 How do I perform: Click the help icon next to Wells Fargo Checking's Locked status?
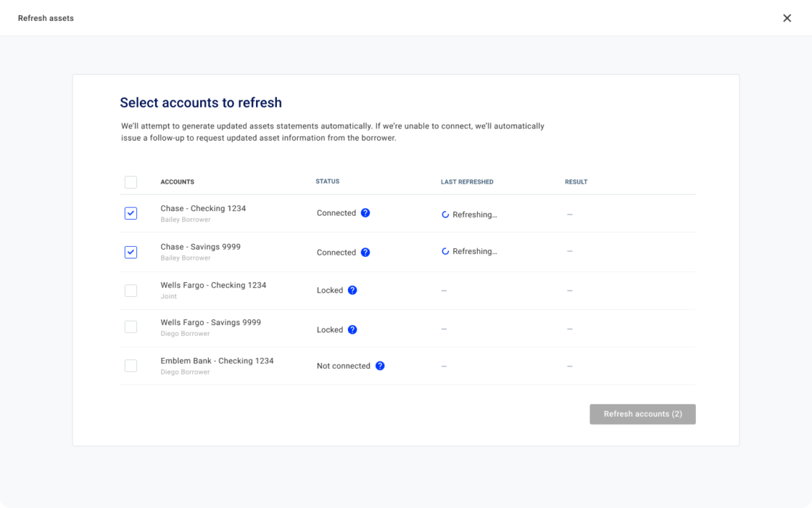(352, 290)
